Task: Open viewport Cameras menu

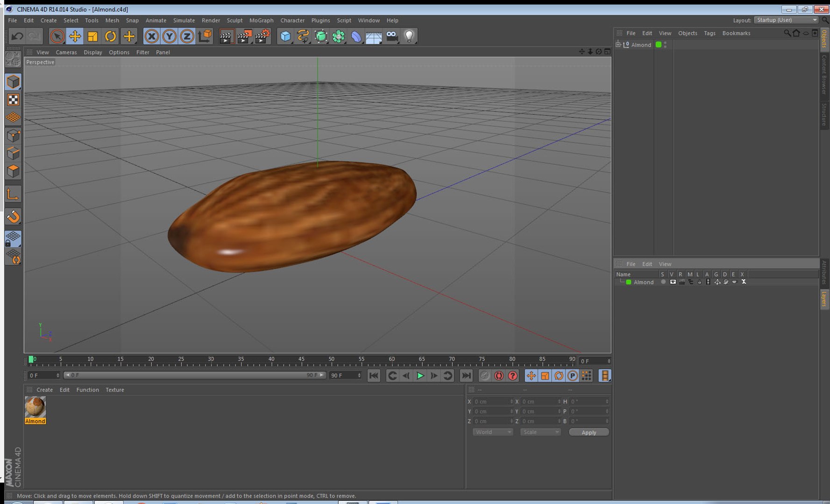Action: click(66, 52)
